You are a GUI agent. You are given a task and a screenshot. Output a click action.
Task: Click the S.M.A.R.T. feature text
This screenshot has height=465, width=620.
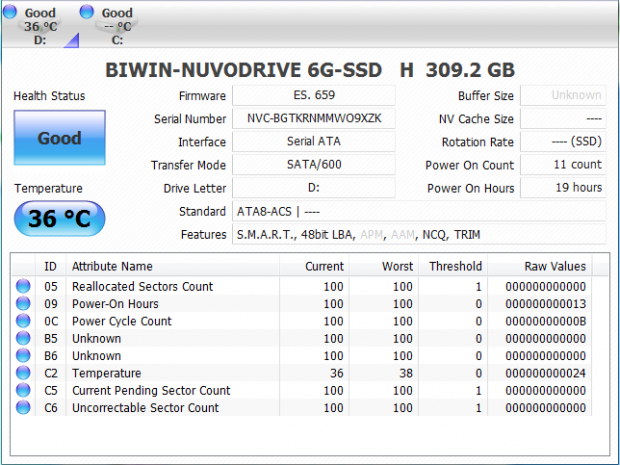click(265, 235)
